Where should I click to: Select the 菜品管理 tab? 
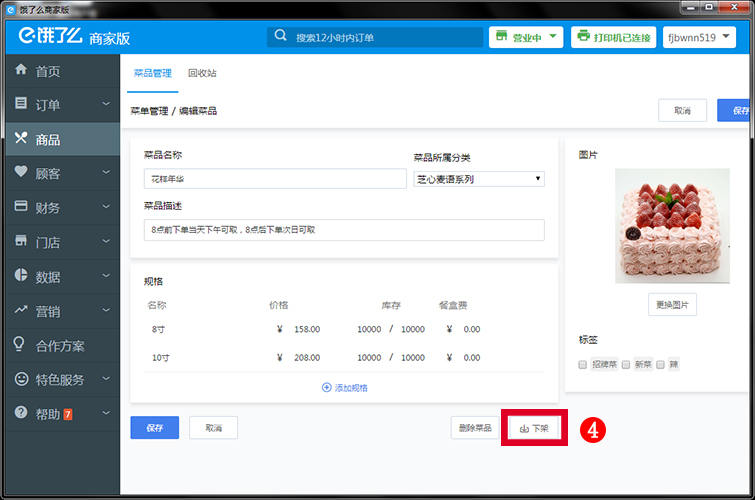tap(152, 74)
